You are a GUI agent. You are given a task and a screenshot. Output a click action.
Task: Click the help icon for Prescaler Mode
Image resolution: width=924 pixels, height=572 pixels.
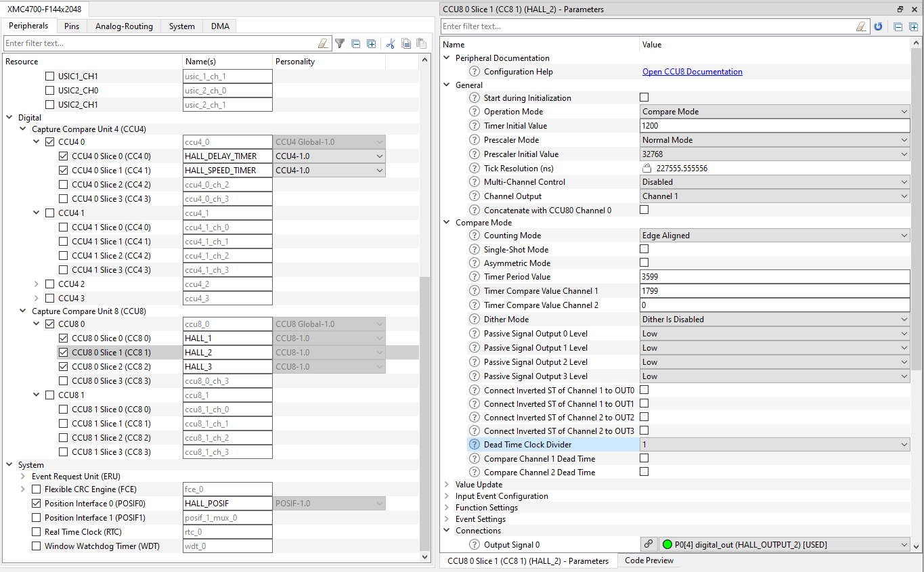(x=475, y=140)
